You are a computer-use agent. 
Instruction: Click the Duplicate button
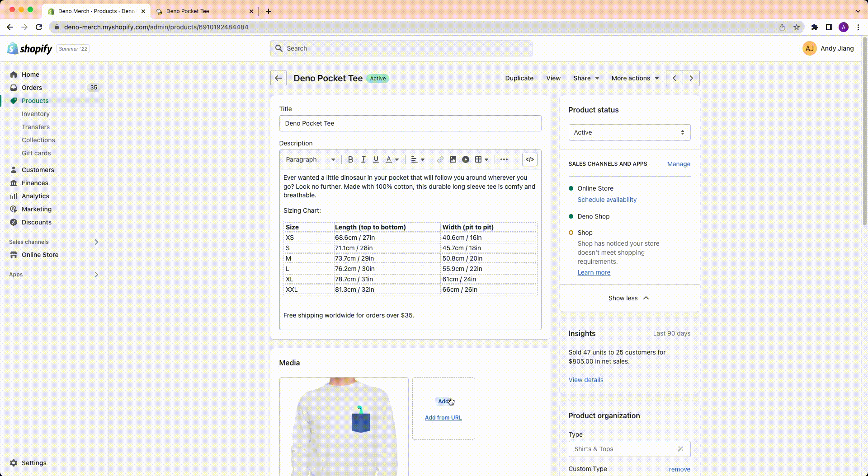tap(519, 78)
